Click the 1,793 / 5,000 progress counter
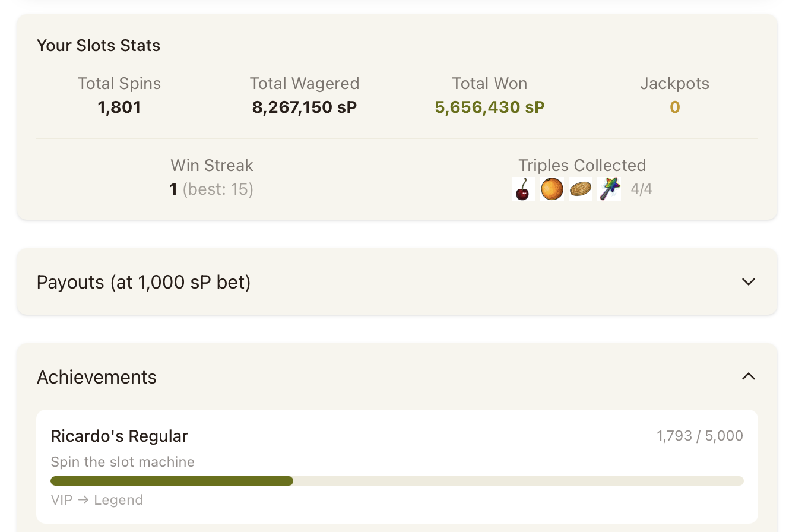The height and width of the screenshot is (532, 786). click(699, 436)
